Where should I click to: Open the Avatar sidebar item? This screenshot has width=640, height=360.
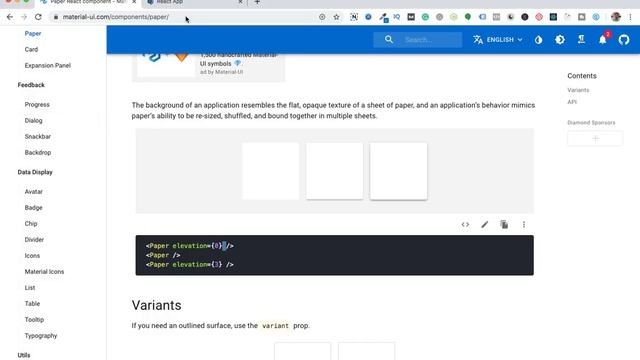coord(33,191)
